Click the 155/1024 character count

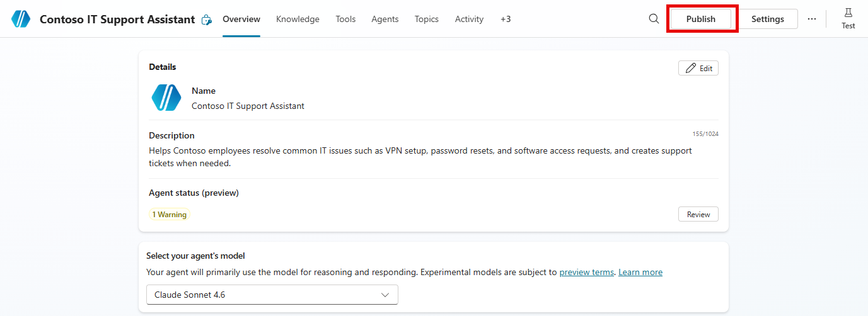[x=705, y=134]
